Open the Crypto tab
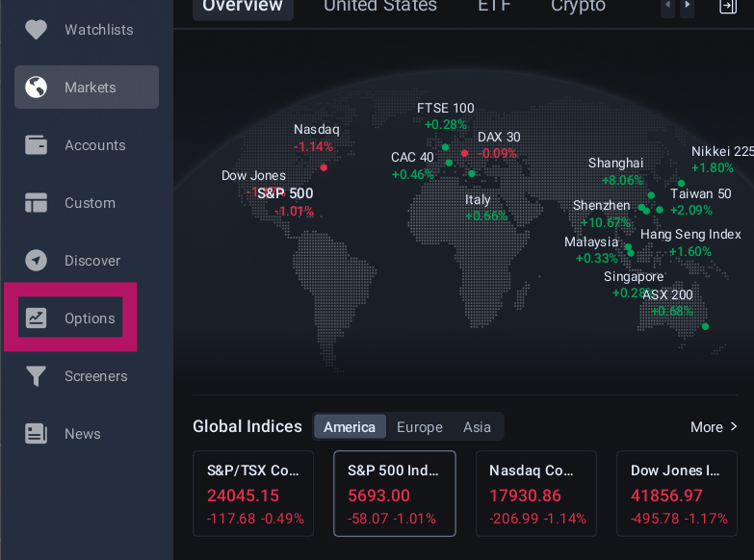This screenshot has height=560, width=754. (x=578, y=6)
